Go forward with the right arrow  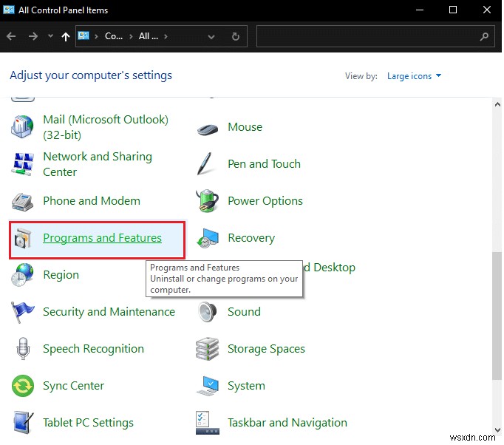point(33,36)
